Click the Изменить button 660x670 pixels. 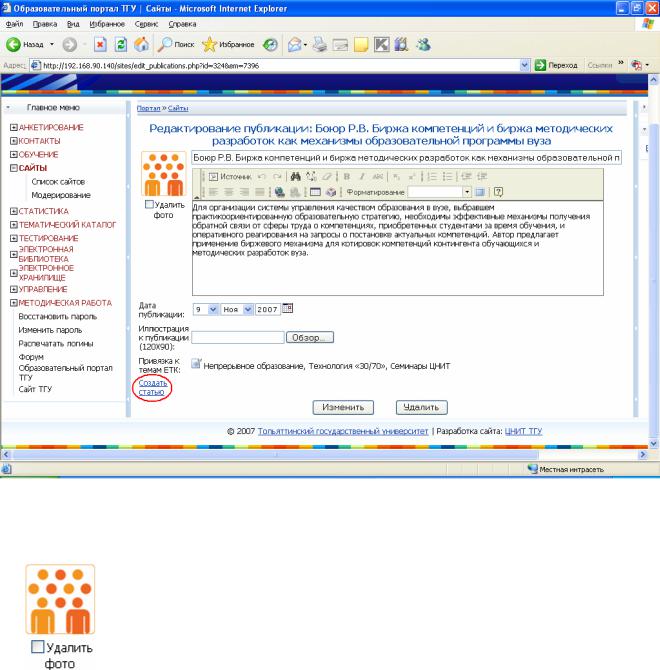click(343, 407)
